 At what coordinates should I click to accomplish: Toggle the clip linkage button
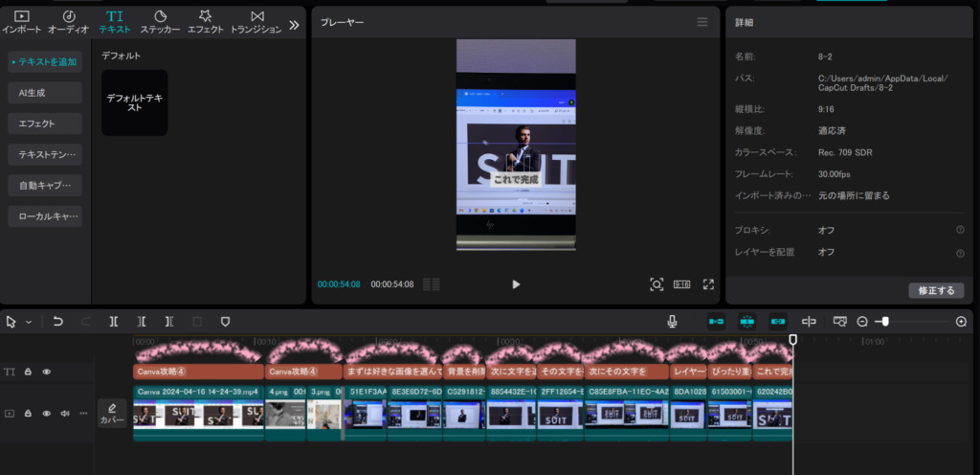pos(778,321)
